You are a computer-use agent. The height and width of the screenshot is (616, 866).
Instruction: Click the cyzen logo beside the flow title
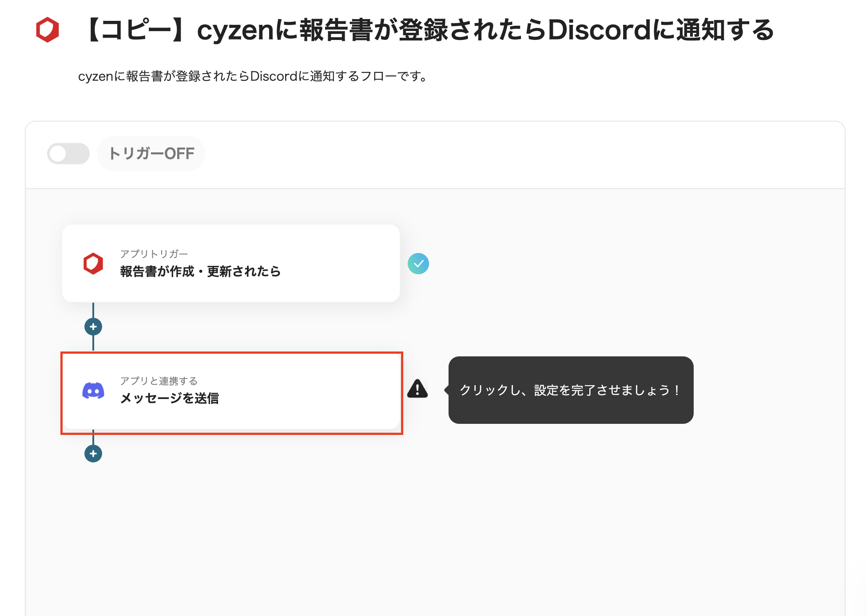(x=48, y=30)
